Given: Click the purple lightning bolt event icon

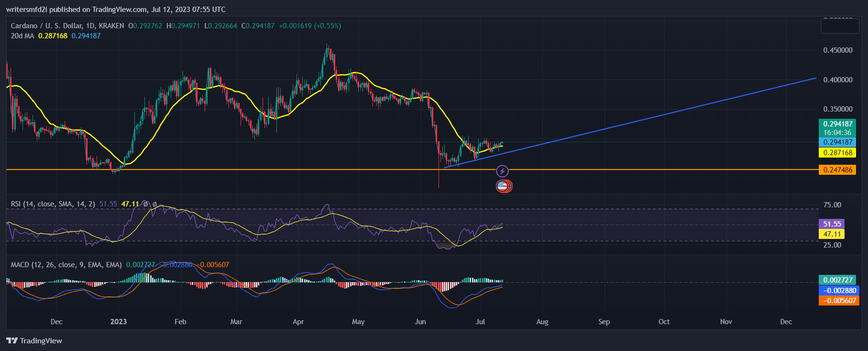Looking at the screenshot, I should (x=502, y=171).
